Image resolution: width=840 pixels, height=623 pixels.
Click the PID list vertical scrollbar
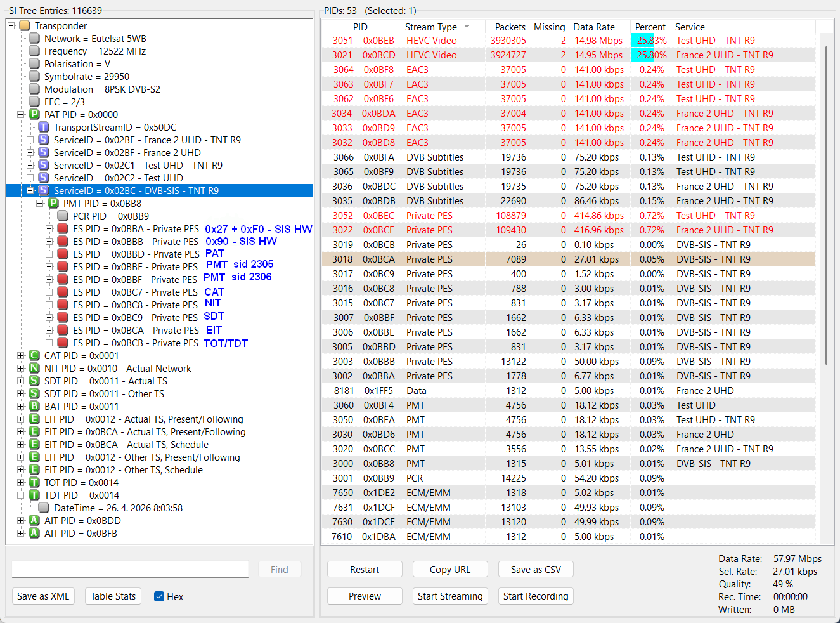(x=826, y=205)
